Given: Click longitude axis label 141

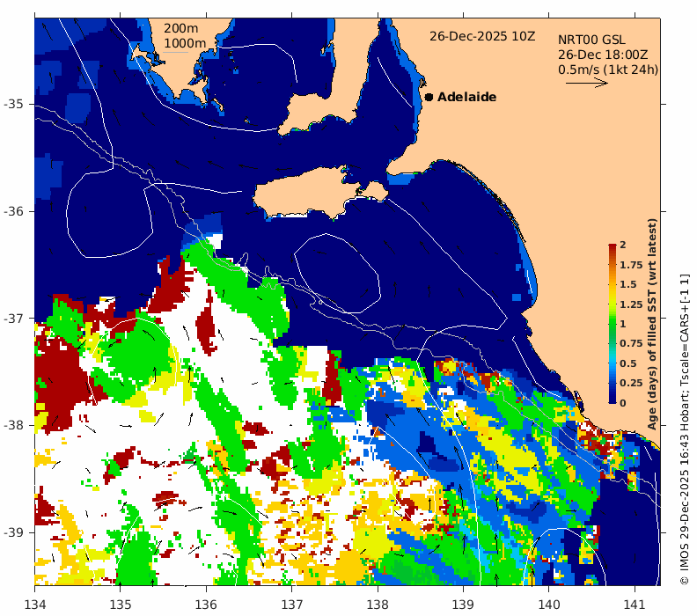Looking at the screenshot, I should point(635,605).
